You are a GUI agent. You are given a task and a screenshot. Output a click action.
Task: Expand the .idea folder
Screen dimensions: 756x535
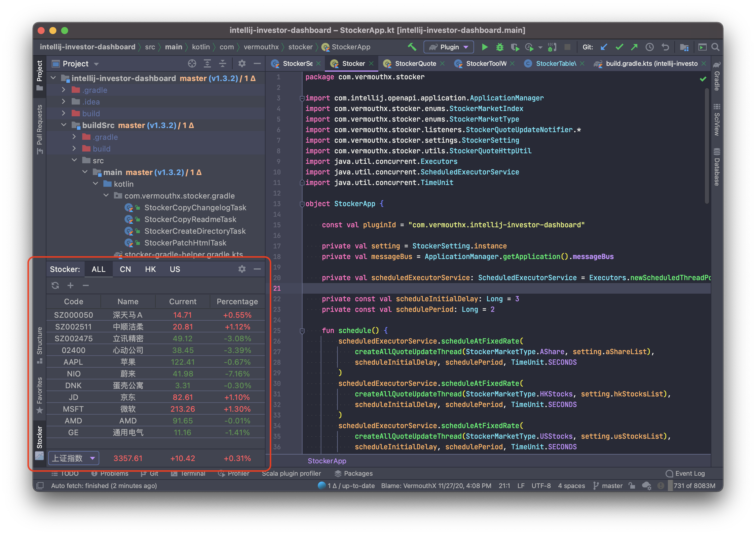click(x=64, y=102)
